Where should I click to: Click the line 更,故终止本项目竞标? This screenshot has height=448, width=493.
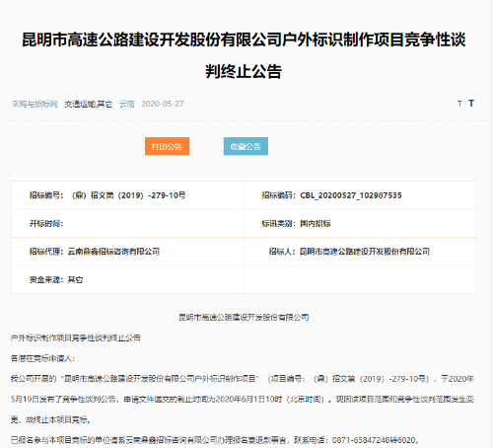click(51, 419)
